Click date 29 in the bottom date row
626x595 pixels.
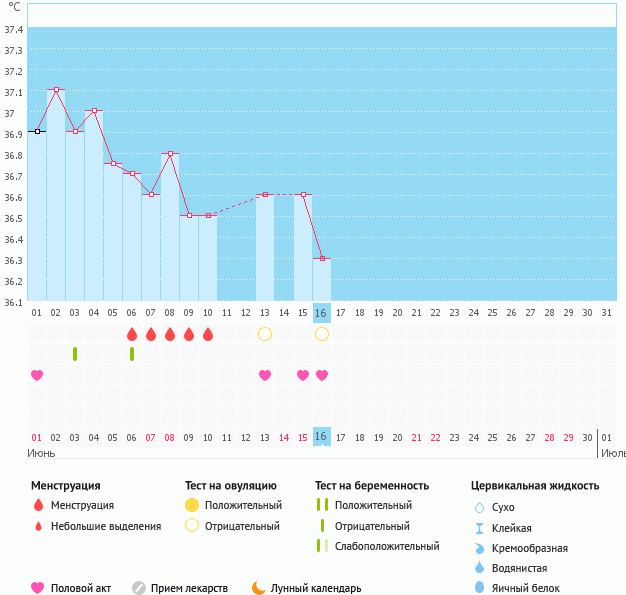pyautogui.click(x=569, y=437)
